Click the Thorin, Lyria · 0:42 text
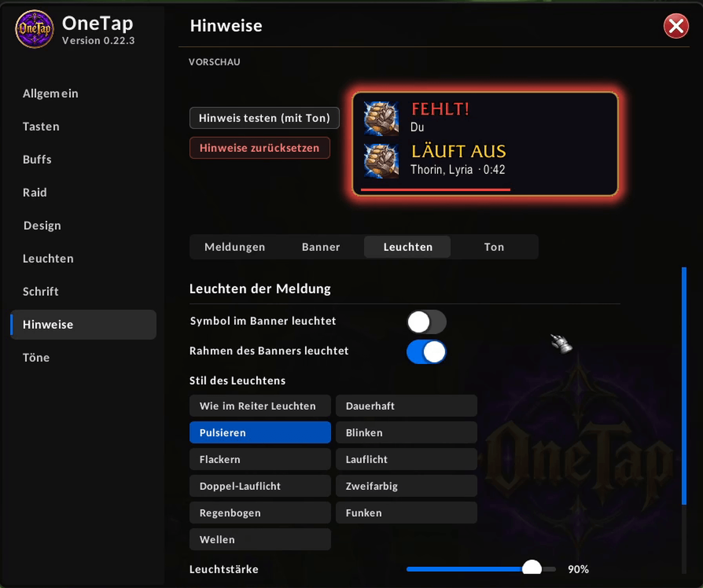This screenshot has width=703, height=588. [458, 169]
